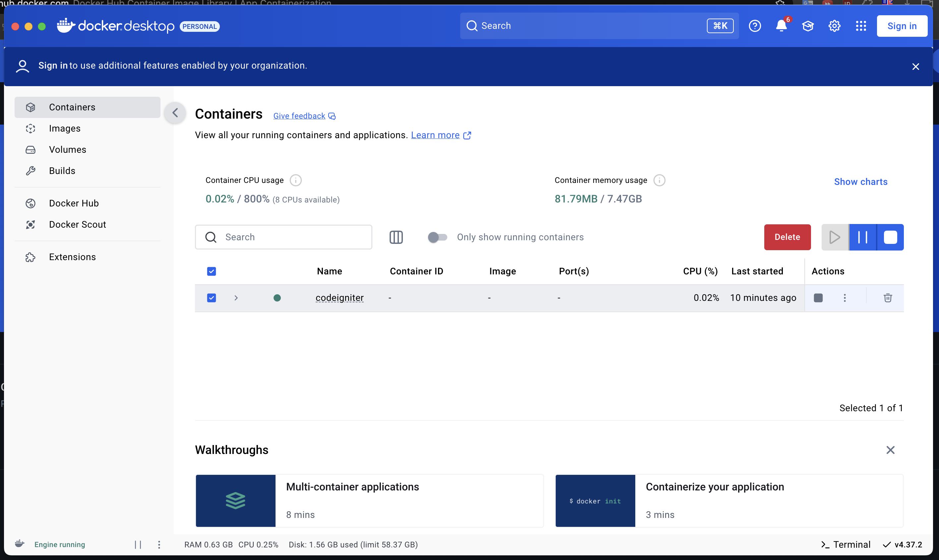Open the Terminal in the status bar

845,544
